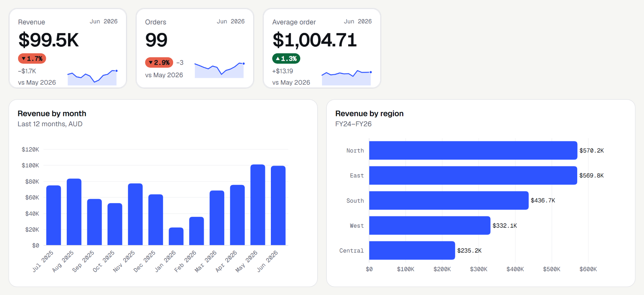Click the Revenue by region title

pos(369,114)
